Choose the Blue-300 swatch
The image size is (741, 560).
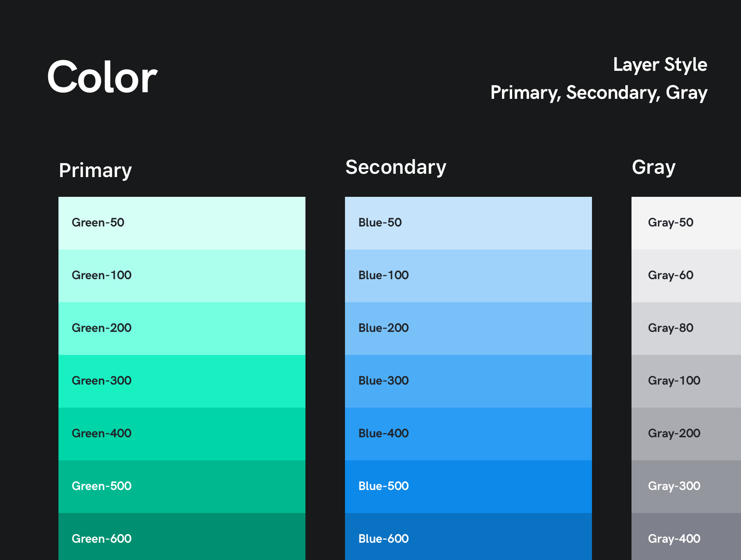468,381
